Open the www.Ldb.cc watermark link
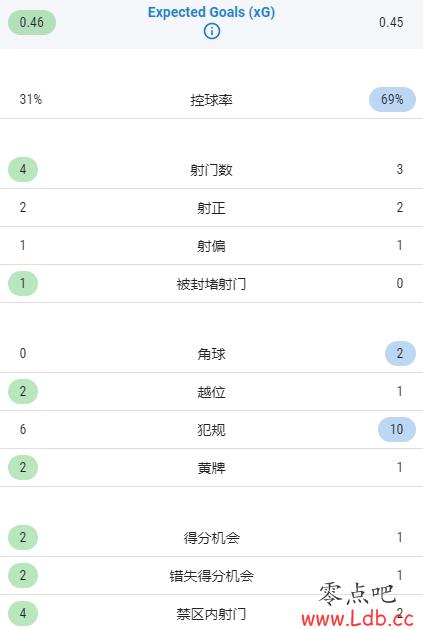 pos(357,618)
